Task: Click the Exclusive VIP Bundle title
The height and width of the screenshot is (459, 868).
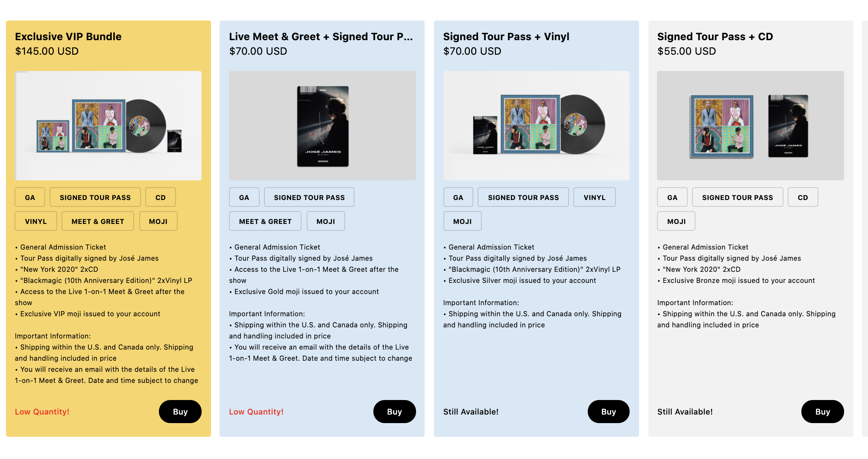Action: tap(68, 37)
